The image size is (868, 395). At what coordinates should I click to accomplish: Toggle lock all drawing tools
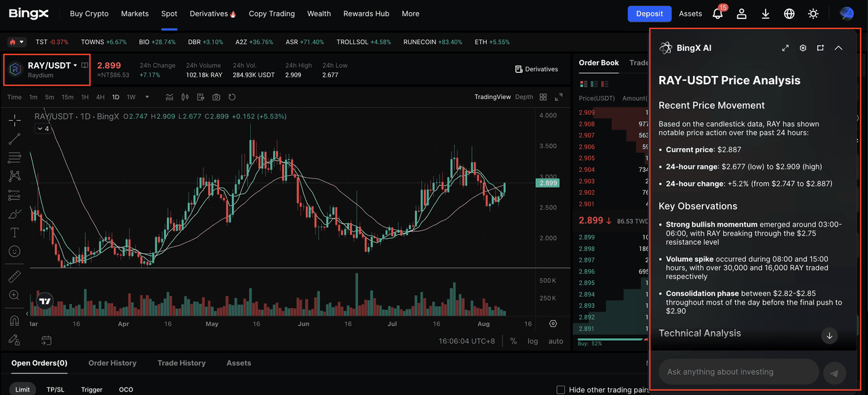tap(14, 339)
